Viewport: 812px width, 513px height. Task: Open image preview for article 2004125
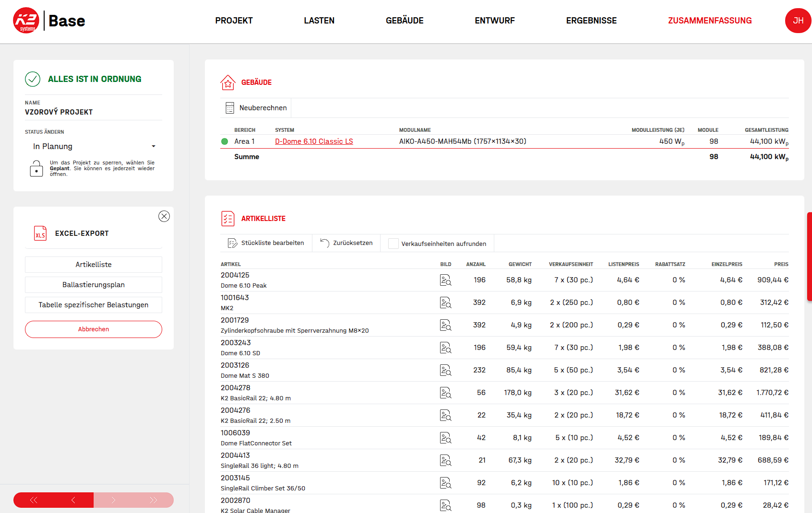[445, 280]
